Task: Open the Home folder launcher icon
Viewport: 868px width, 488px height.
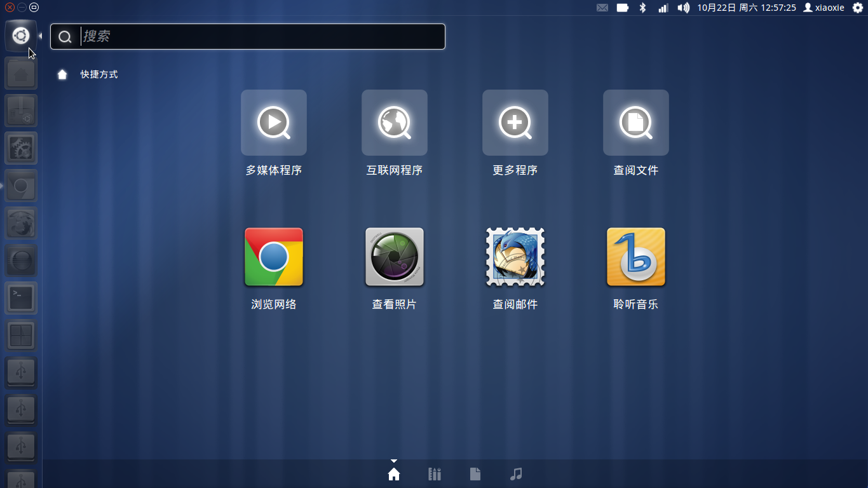Action: pos(21,73)
